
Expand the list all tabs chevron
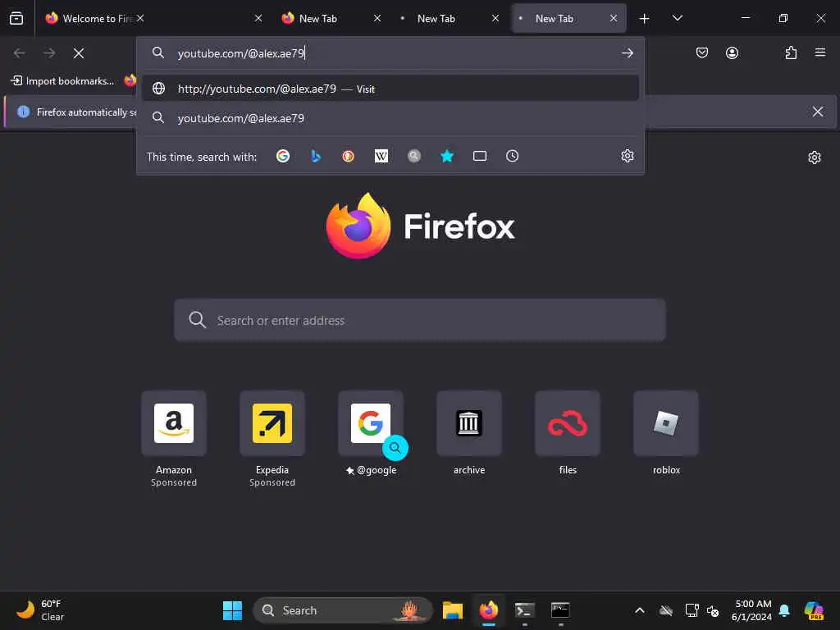[677, 18]
